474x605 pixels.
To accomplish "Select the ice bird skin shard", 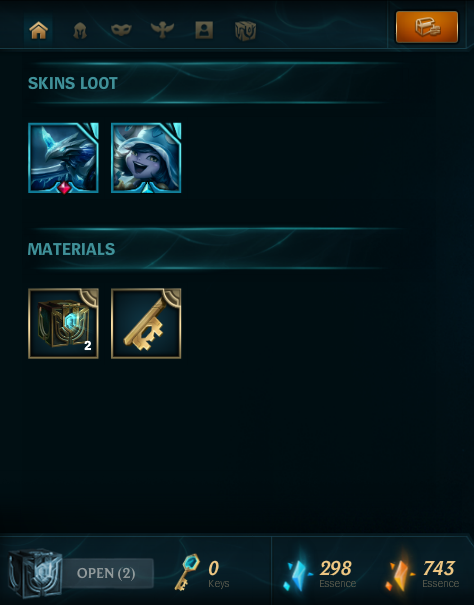I will click(63, 158).
